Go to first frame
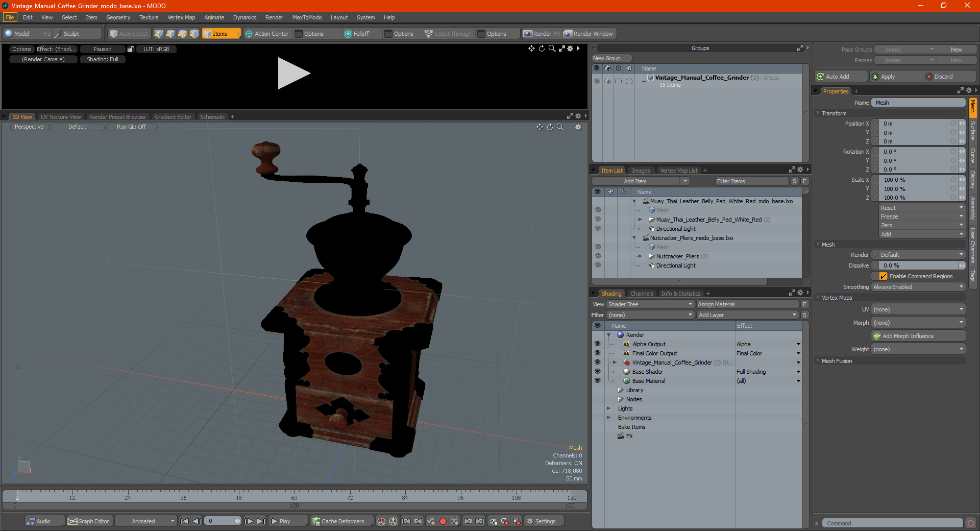The image size is (980, 531). pyautogui.click(x=185, y=521)
